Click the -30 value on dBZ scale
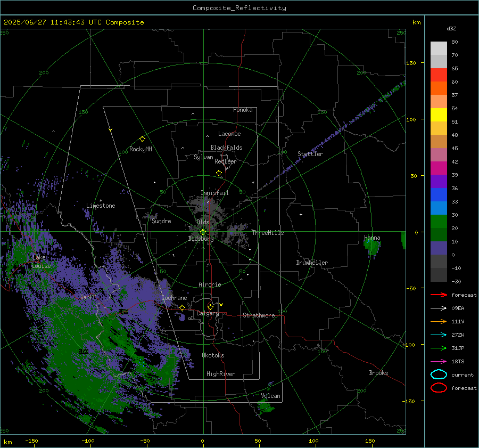 (456, 281)
